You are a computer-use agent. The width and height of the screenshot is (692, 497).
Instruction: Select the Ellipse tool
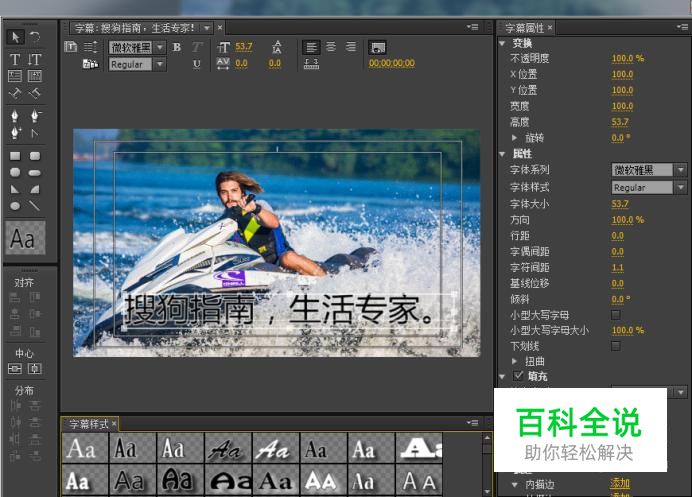(x=15, y=206)
